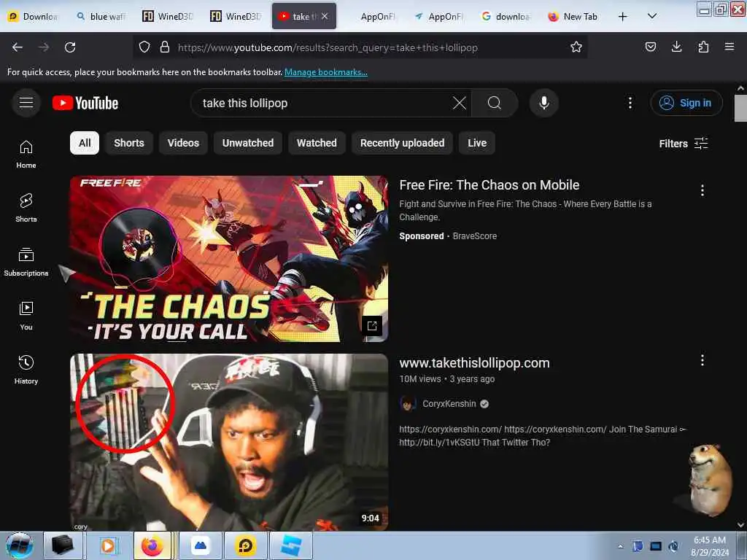This screenshot has height=560, width=747.
Task: Select the Unwatched filter chip
Action: pos(248,143)
